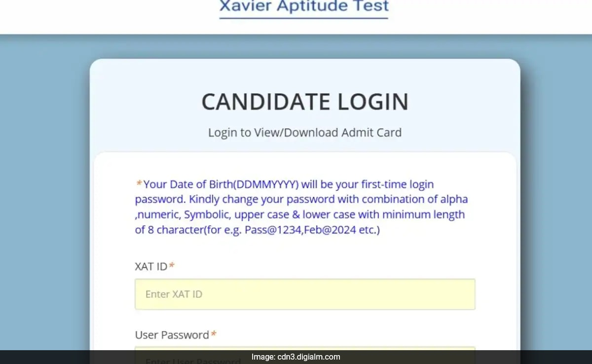The height and width of the screenshot is (364, 592).
Task: Click the asterisk starting the instruction note
Action: (x=139, y=183)
